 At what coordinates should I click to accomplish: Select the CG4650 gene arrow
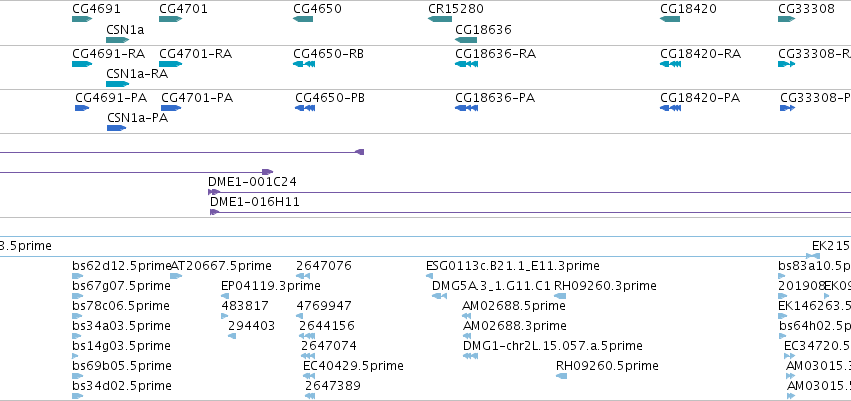click(x=303, y=19)
